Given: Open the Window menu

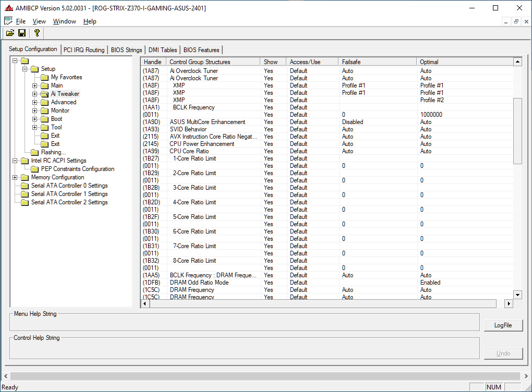Looking at the screenshot, I should (65, 21).
